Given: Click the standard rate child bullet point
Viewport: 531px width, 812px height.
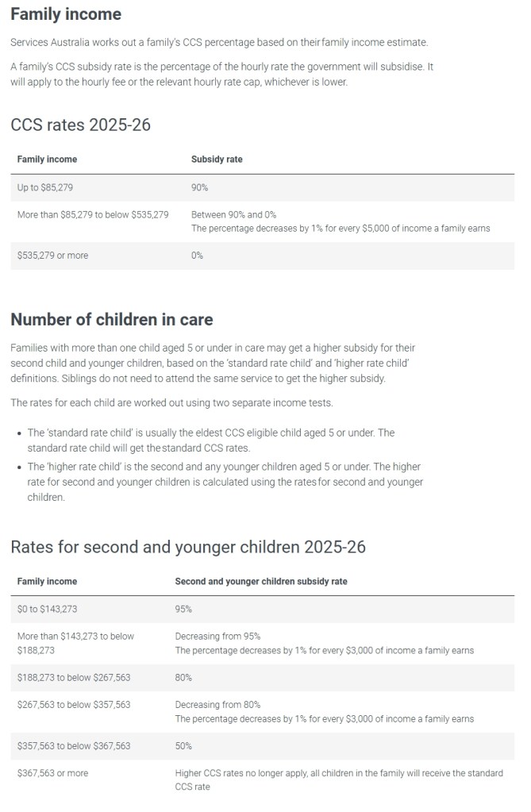Looking at the screenshot, I should 211,441.
